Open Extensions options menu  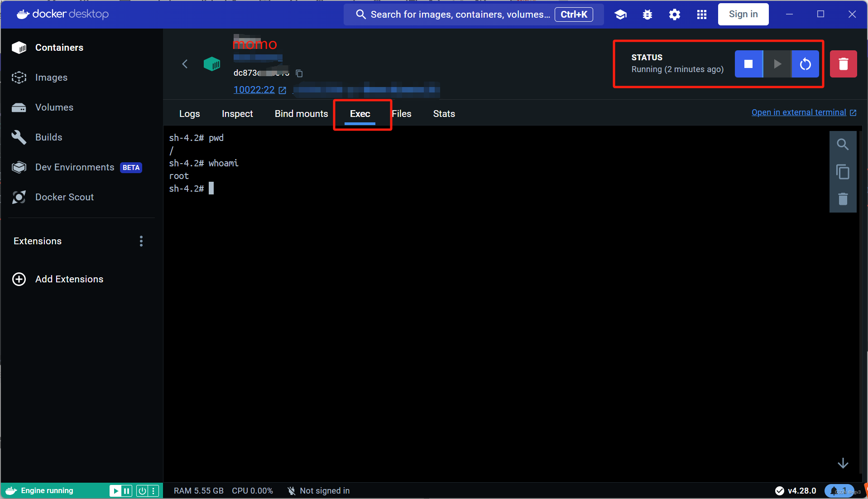tap(141, 241)
